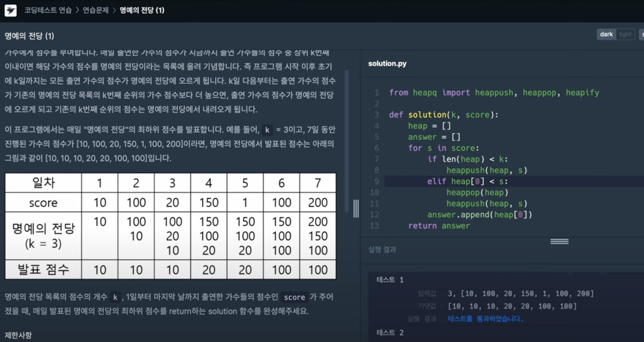Click line number 13 in editor gutter
The width and height of the screenshot is (644, 342).
point(374,226)
